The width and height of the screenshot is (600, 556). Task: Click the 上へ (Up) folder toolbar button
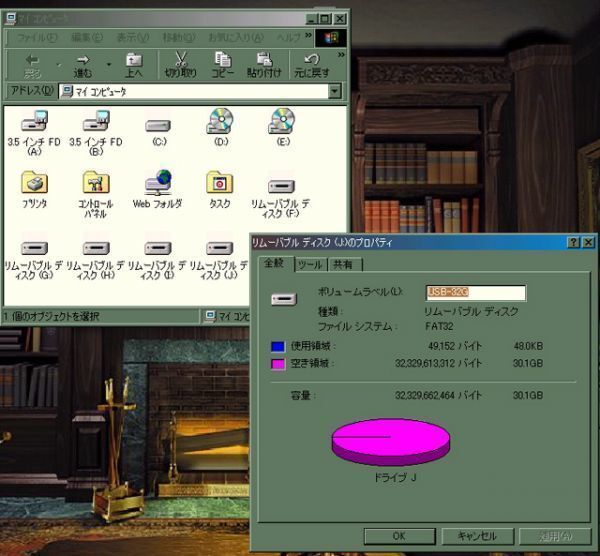click(x=134, y=64)
